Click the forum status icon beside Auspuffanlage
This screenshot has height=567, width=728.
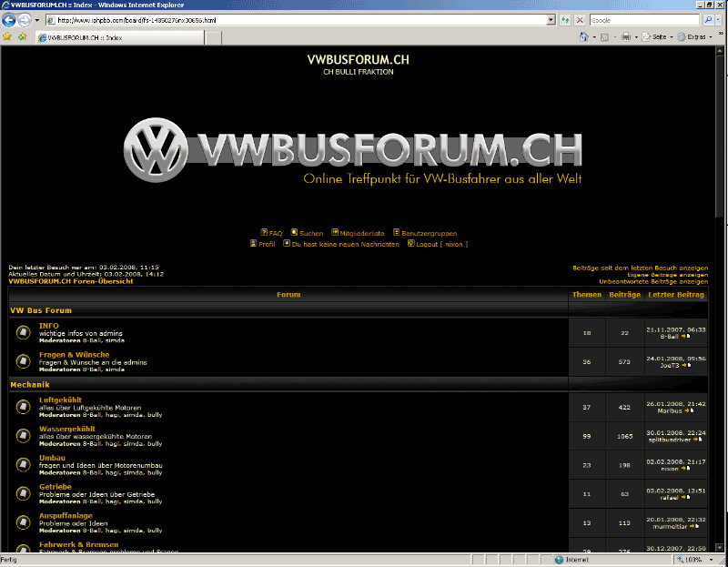pyautogui.click(x=24, y=522)
